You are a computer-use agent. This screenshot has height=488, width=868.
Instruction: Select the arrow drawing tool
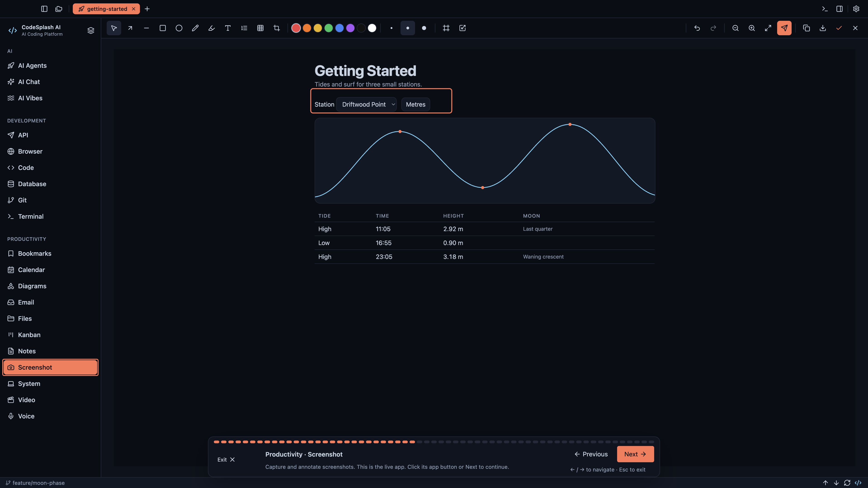click(130, 28)
